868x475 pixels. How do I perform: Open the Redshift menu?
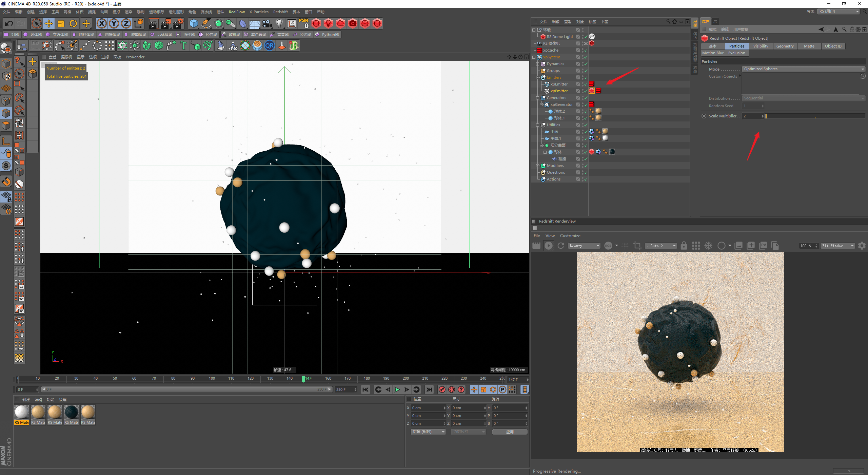pyautogui.click(x=280, y=12)
